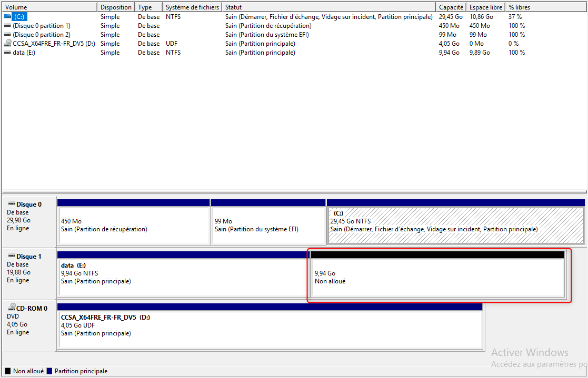Select the 99 Mo EFI partition block
Viewport: 588px width, 378px height.
(x=268, y=223)
